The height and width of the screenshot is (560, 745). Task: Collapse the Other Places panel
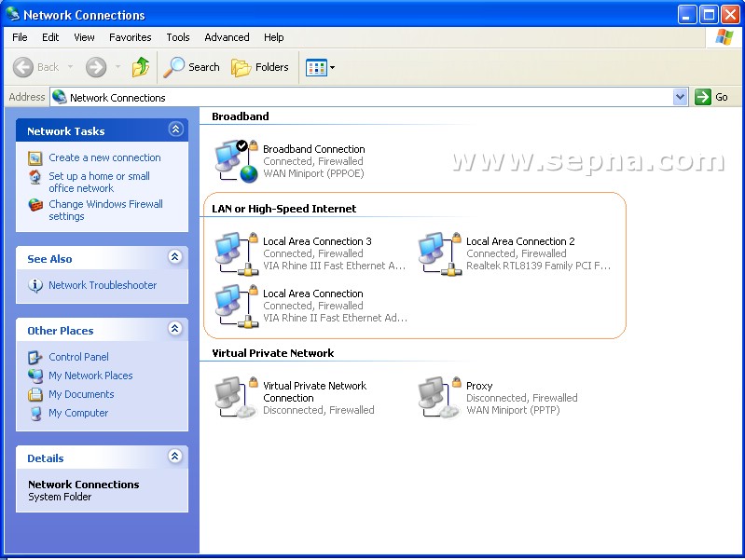click(x=175, y=329)
